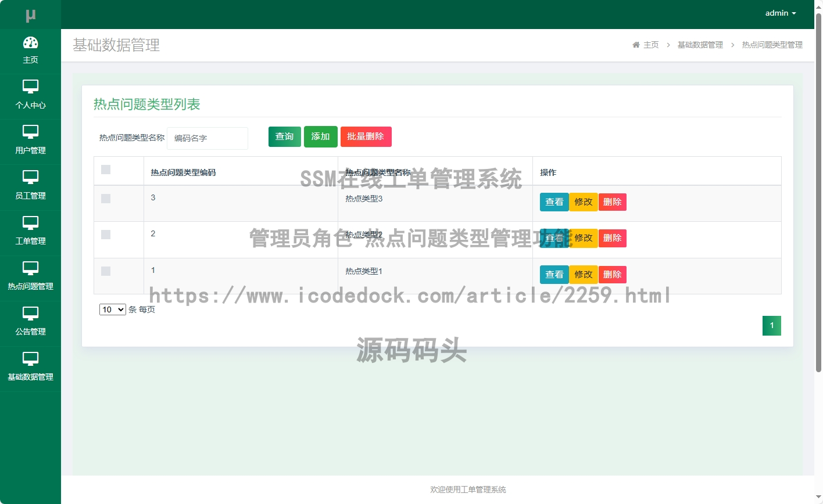Click the 查询 search button

(x=285, y=136)
